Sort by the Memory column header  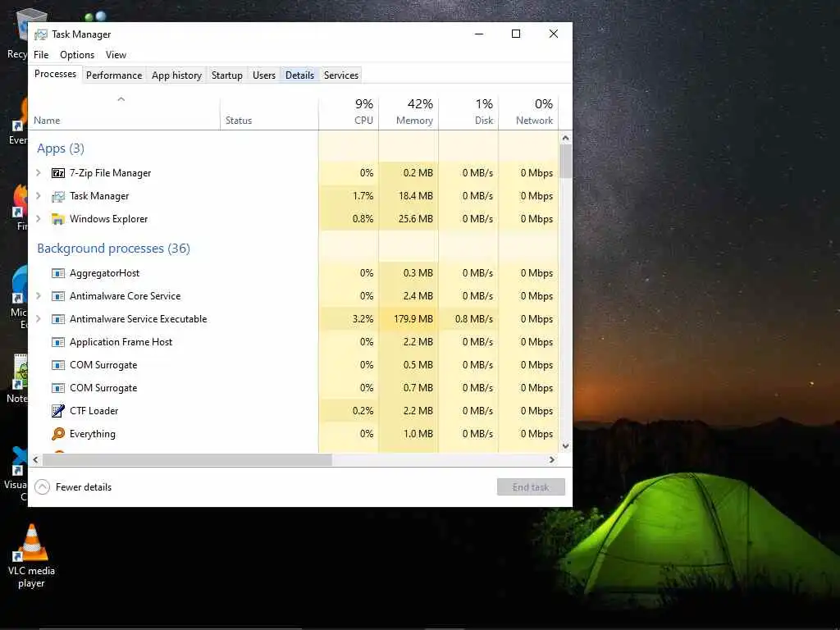coord(409,113)
